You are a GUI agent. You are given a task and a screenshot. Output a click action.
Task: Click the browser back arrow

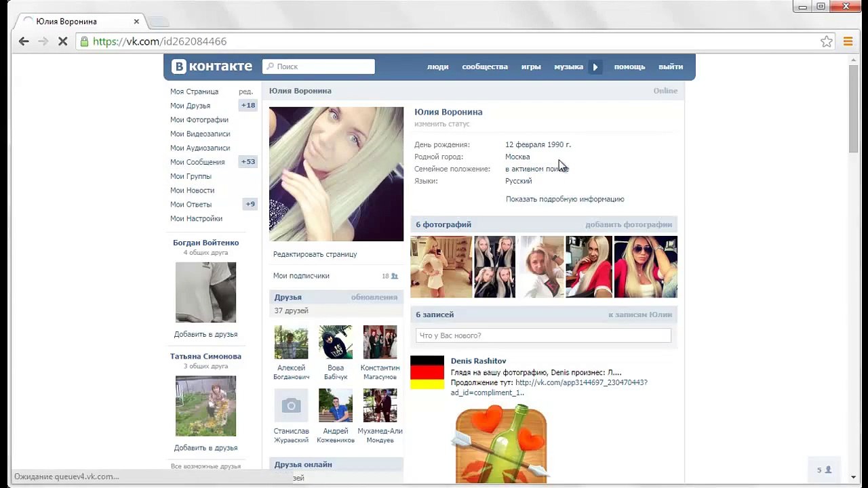pos(24,41)
